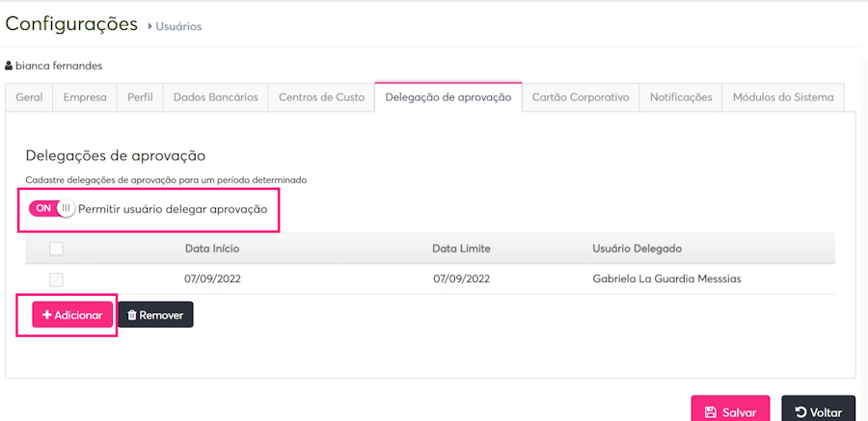Image resolution: width=868 pixels, height=421 pixels.
Task: Click the Remover button
Action: tap(155, 315)
